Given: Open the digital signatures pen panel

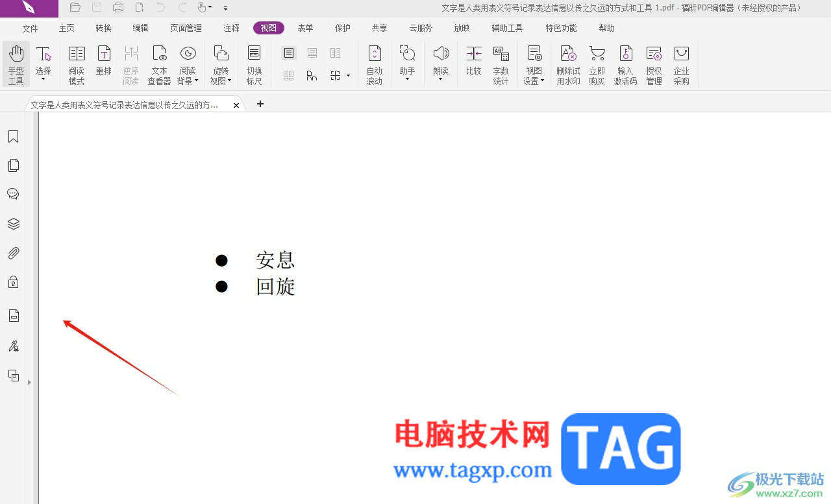Looking at the screenshot, I should 13,346.
